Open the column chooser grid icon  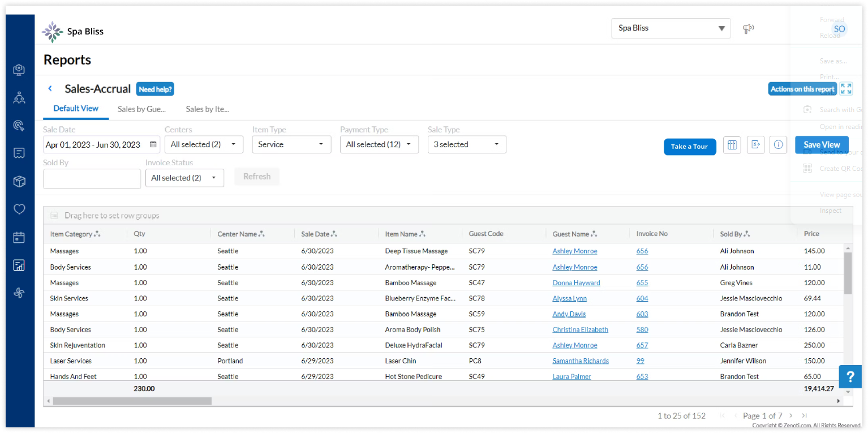(732, 145)
